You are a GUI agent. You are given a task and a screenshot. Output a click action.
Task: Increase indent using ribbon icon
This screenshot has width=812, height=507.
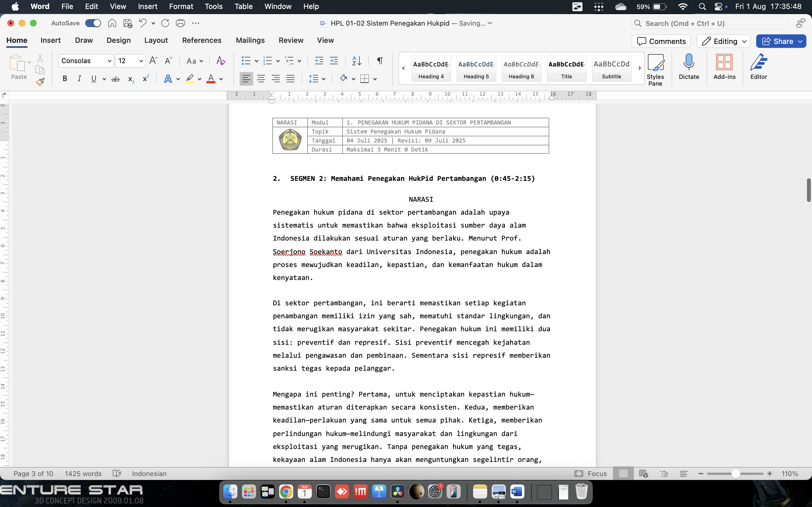pyautogui.click(x=334, y=61)
